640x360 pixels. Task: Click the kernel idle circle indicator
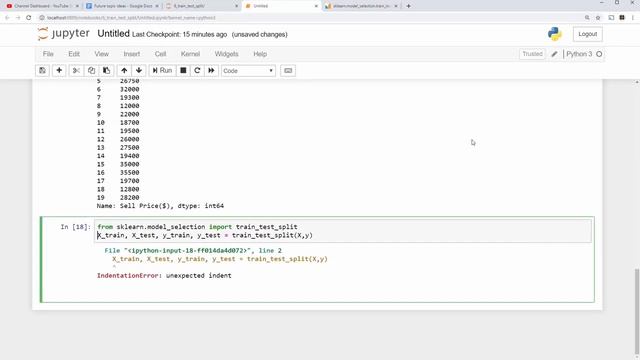tap(599, 54)
